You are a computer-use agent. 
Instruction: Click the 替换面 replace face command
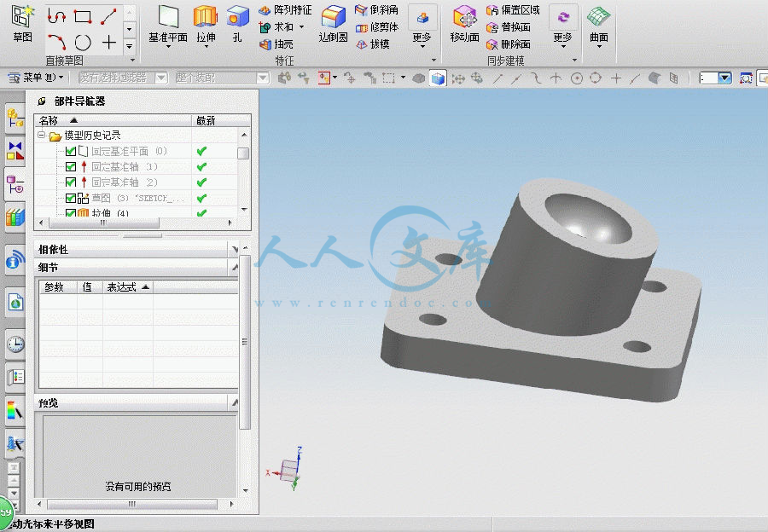[x=509, y=27]
